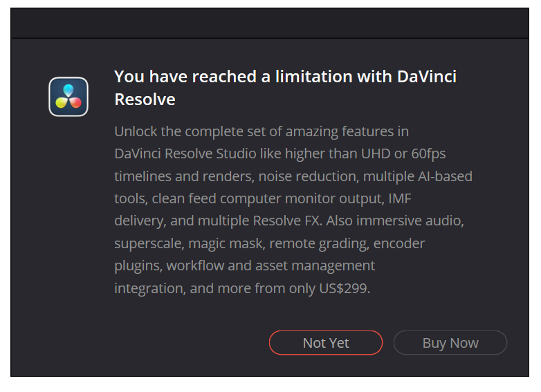Image resolution: width=541 pixels, height=392 pixels.
Task: Click the "remote grading" text
Action: click(316, 243)
